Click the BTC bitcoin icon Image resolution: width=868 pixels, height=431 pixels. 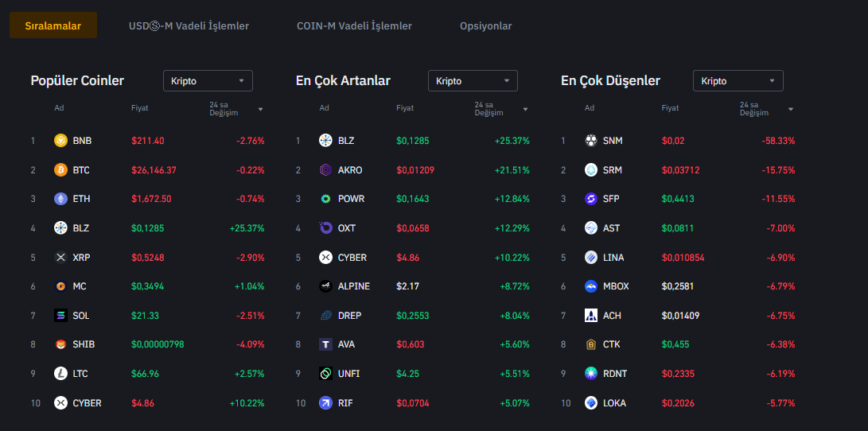60,170
